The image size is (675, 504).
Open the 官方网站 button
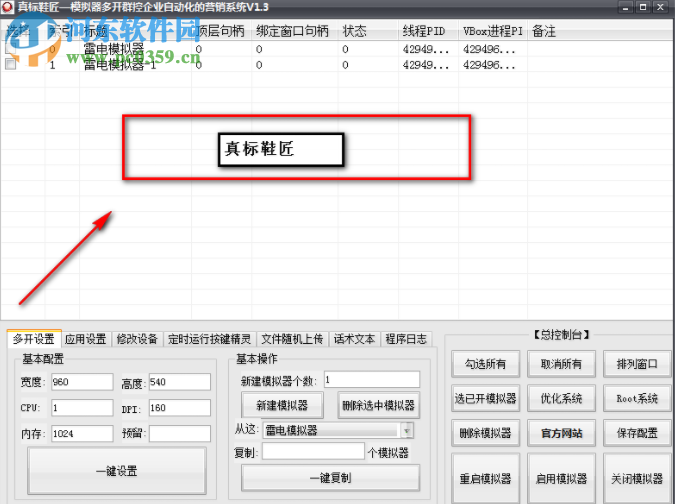561,433
